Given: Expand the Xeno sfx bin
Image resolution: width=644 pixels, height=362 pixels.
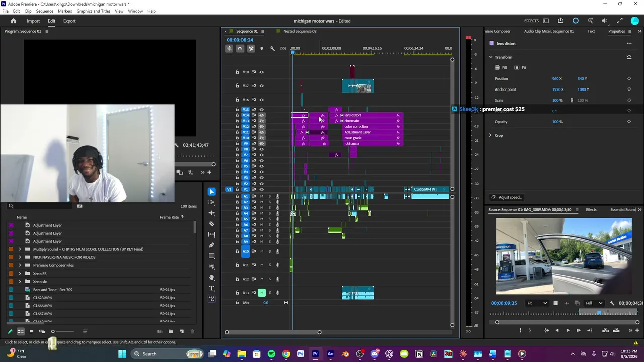Looking at the screenshot, I should pos(20,282).
